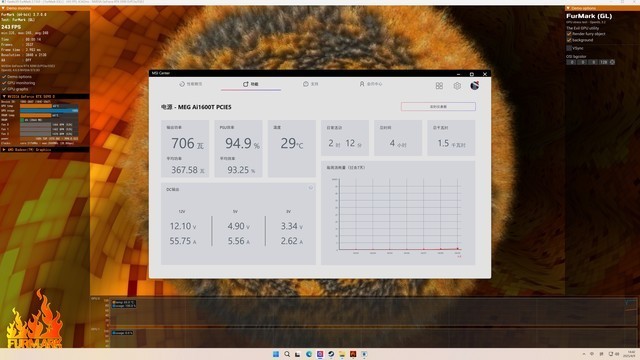640x360 pixels.
Task: Enable the VSync checkbox
Action: [x=569, y=48]
